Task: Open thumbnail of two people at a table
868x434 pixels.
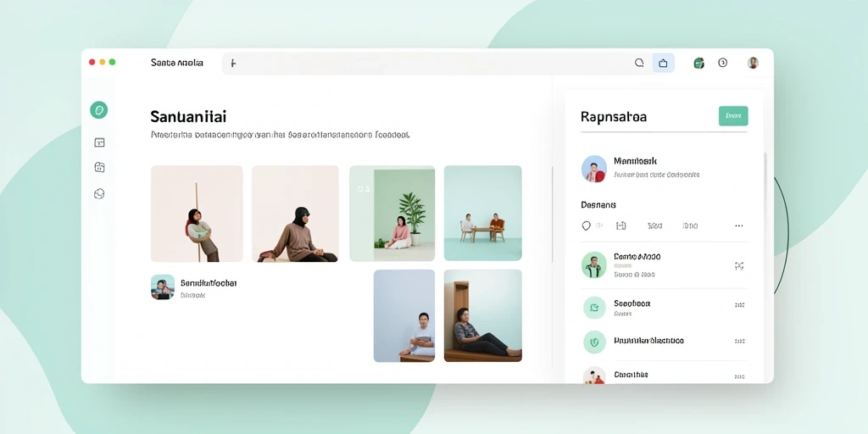Action: click(482, 213)
